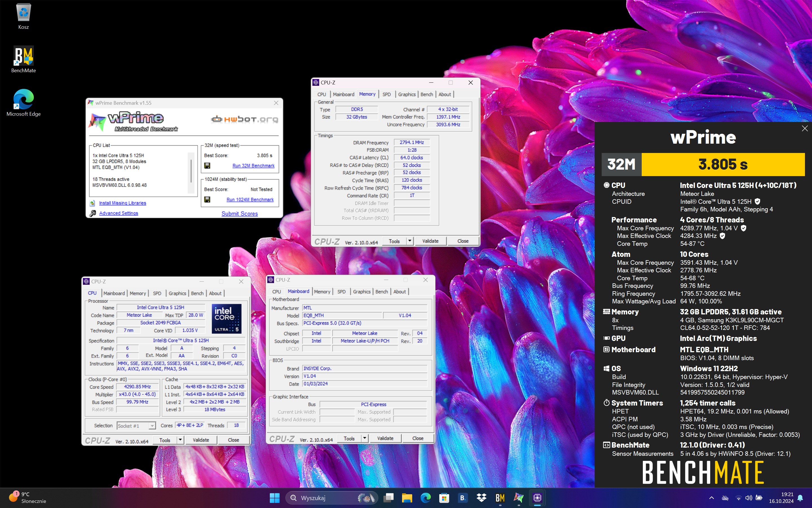812x508 pixels.
Task: Click Run 1024M Benchmark link
Action: [250, 200]
